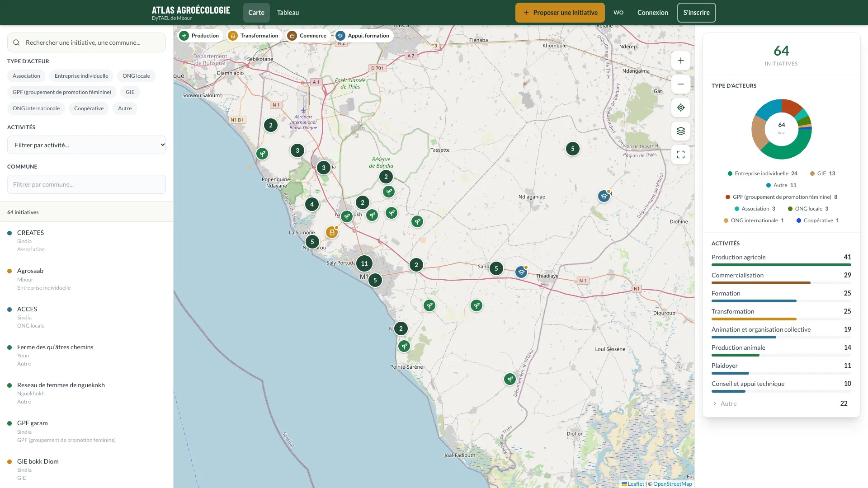Switch language with WO selector
This screenshot has width=868, height=488.
tap(618, 13)
